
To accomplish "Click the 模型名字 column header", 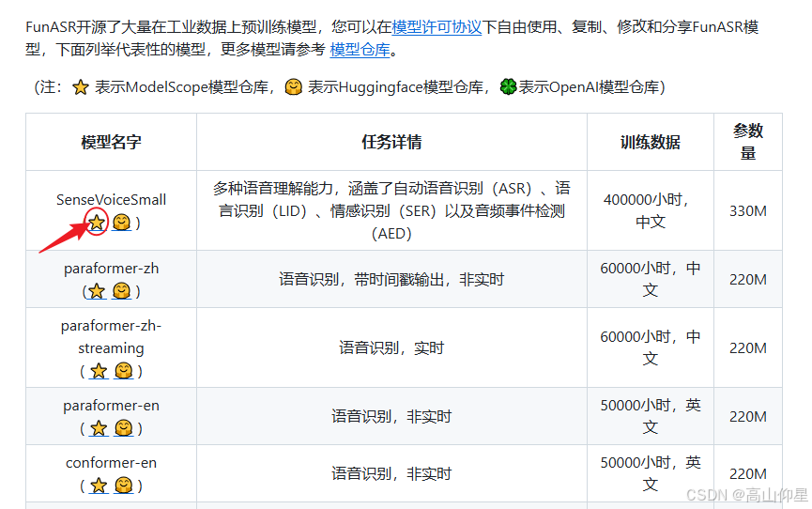I will 112,142.
